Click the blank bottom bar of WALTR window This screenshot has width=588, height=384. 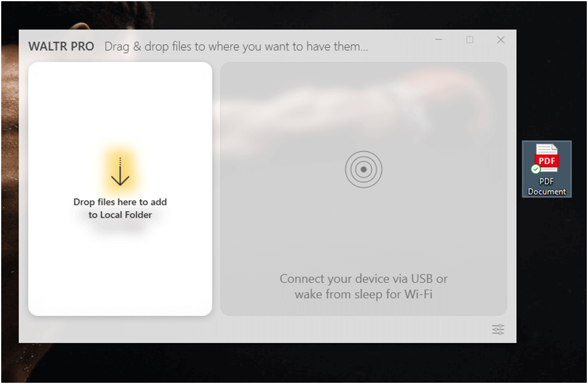[255, 329]
